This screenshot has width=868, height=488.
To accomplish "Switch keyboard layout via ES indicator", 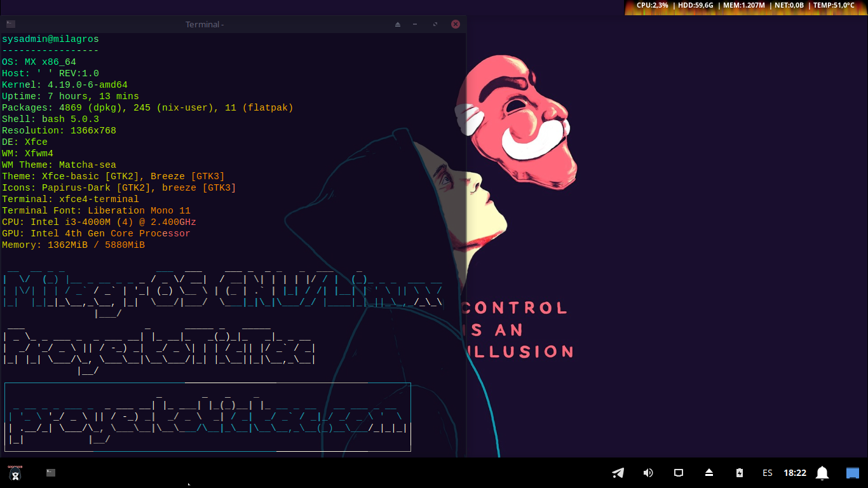I will point(768,473).
